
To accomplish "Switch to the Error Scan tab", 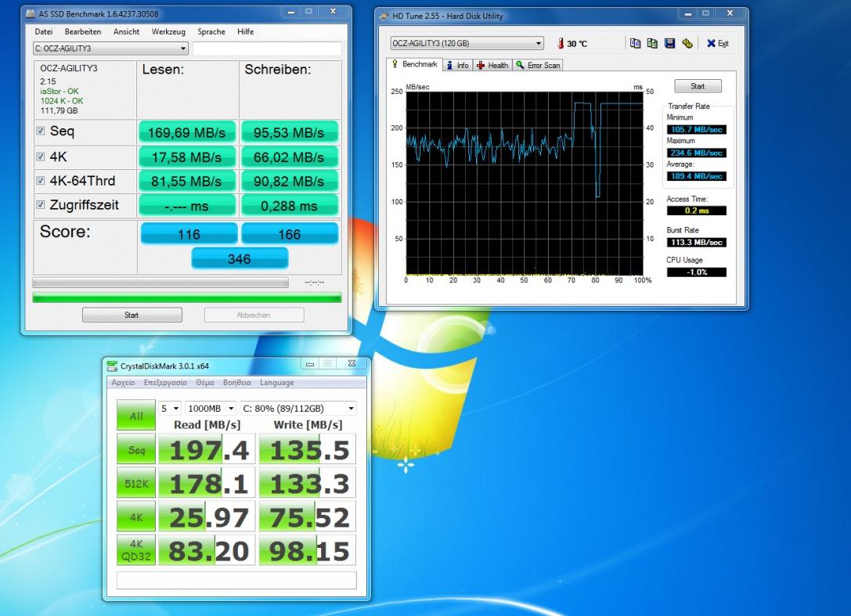I will coord(538,65).
